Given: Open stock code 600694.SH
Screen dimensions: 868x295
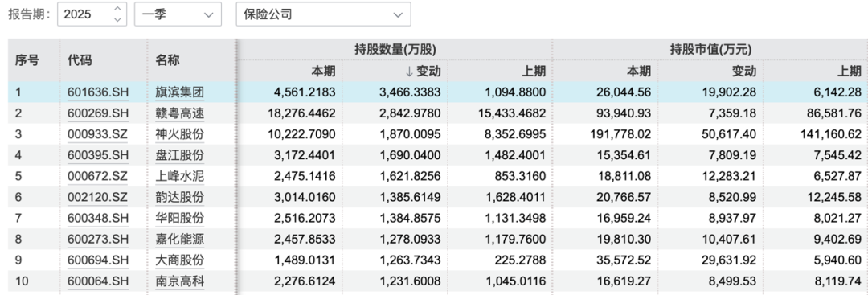Looking at the screenshot, I should pos(98,260).
